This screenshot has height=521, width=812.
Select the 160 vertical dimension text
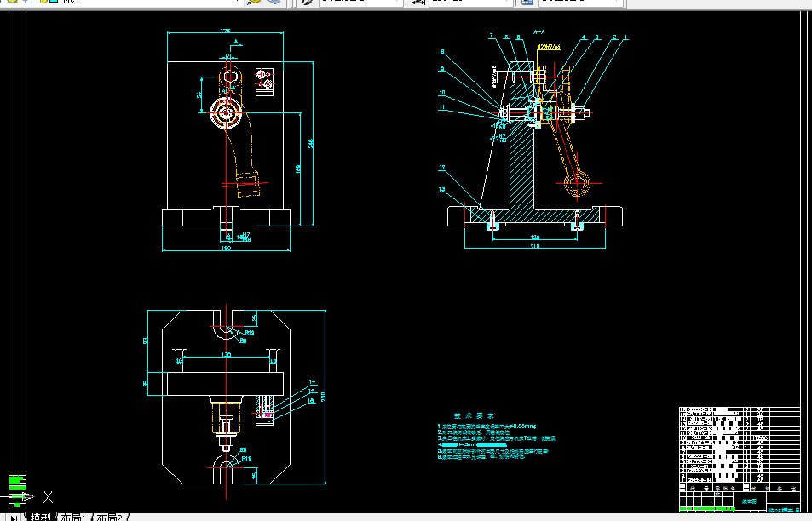pos(297,169)
